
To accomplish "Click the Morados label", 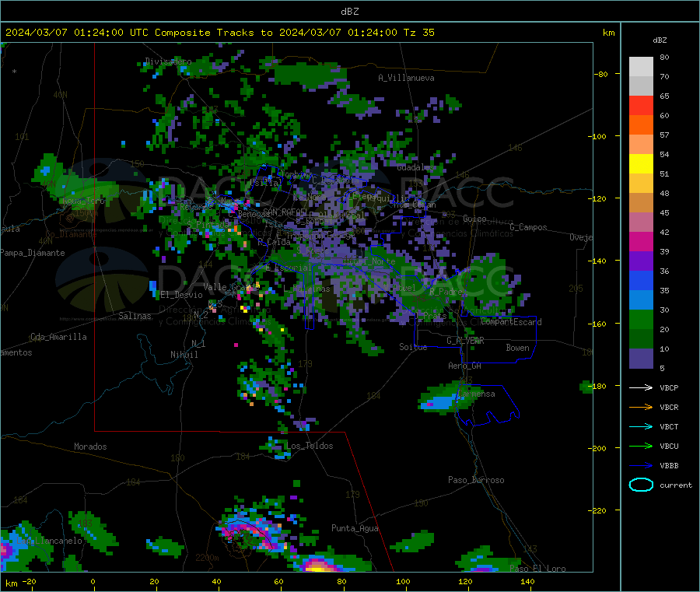I will click(x=90, y=447).
